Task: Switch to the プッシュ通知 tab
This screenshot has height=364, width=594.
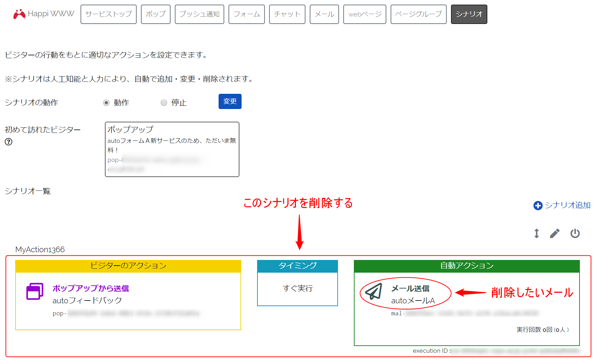Action: point(200,14)
